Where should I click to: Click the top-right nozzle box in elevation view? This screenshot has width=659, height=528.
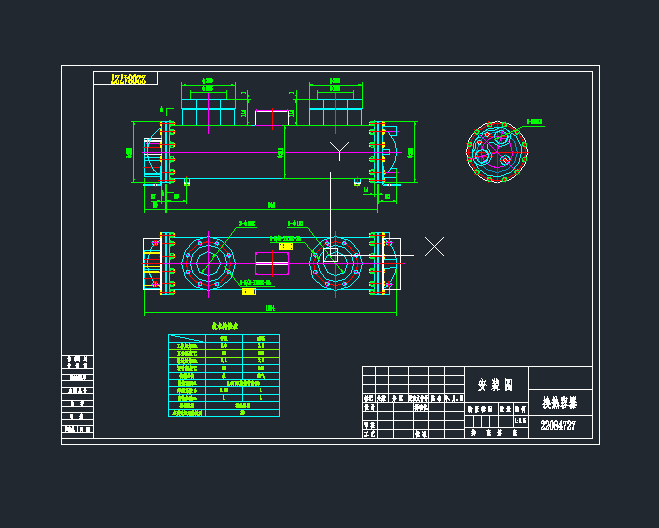click(334, 110)
